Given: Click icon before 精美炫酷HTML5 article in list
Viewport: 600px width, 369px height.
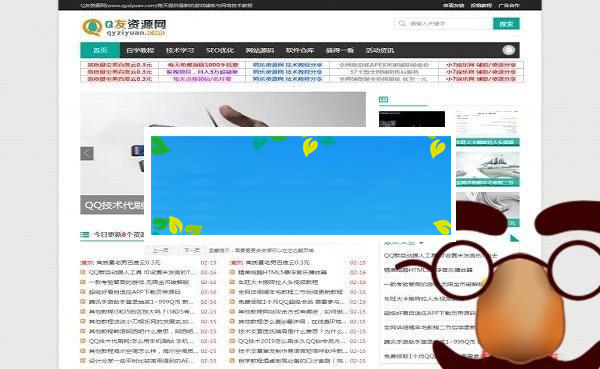Looking at the screenshot, I should 232,272.
